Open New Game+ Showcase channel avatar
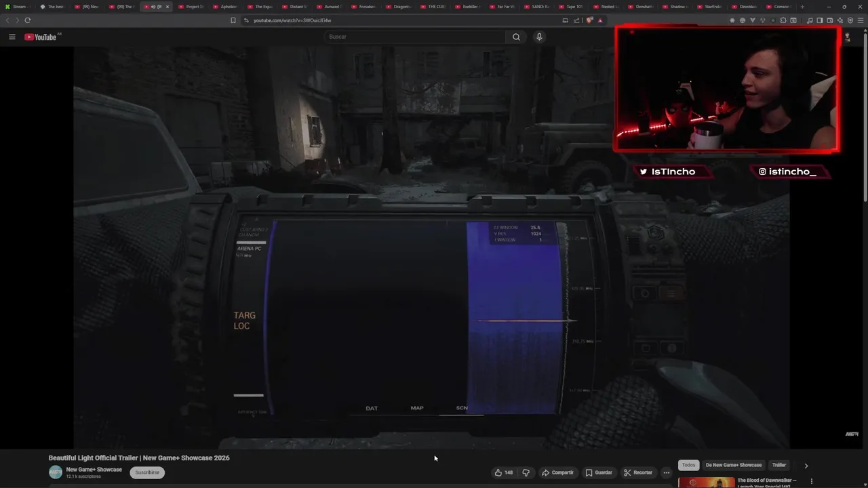This screenshot has height=488, width=868. (56, 472)
